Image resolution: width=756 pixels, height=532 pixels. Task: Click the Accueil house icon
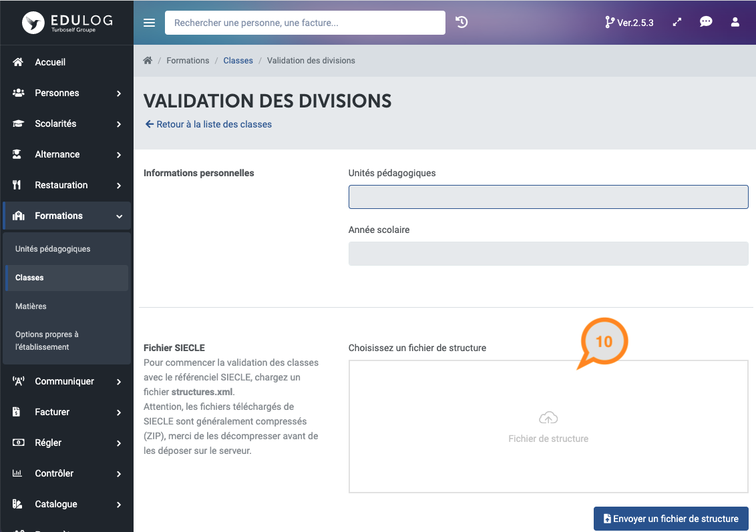point(18,61)
